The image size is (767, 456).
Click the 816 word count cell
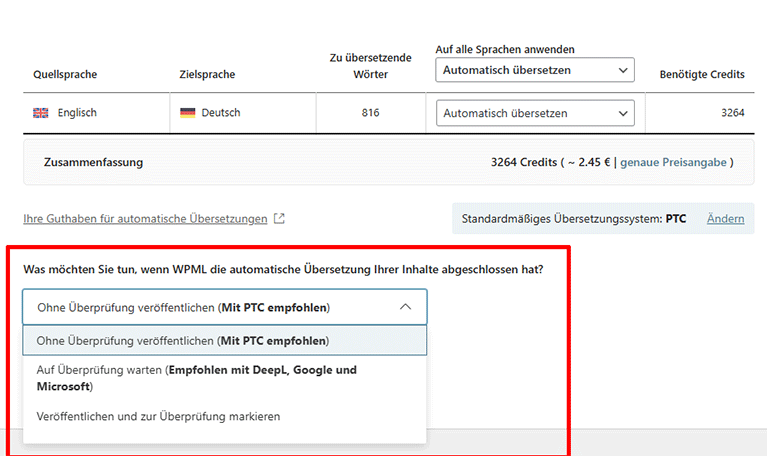370,113
